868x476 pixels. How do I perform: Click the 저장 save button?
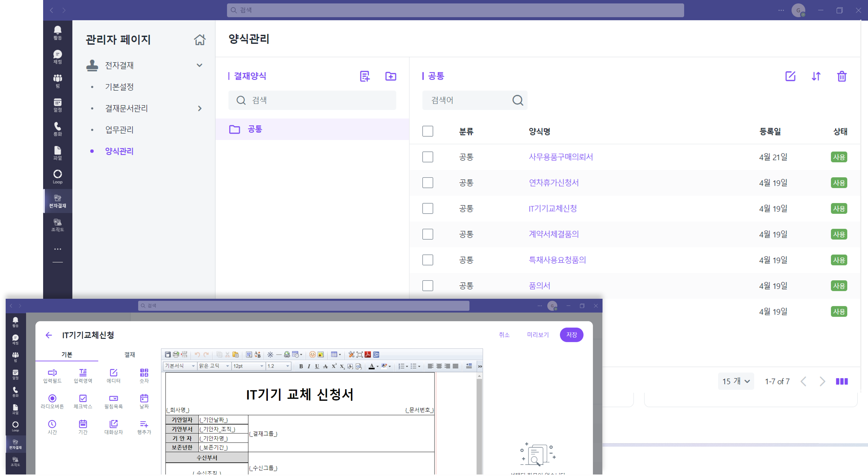(571, 335)
